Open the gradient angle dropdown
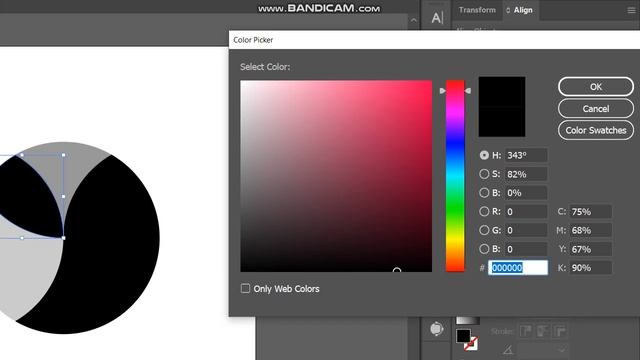The image size is (640, 360). (x=562, y=350)
